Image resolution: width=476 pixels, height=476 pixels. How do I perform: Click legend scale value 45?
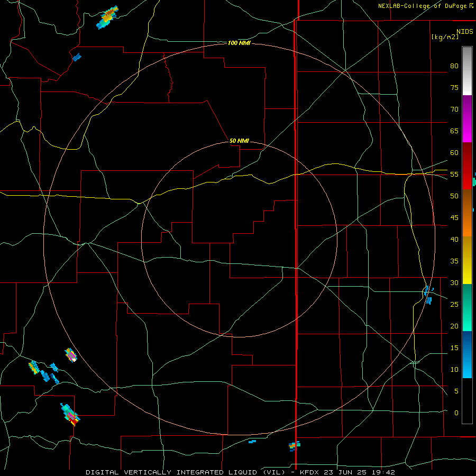(x=454, y=218)
